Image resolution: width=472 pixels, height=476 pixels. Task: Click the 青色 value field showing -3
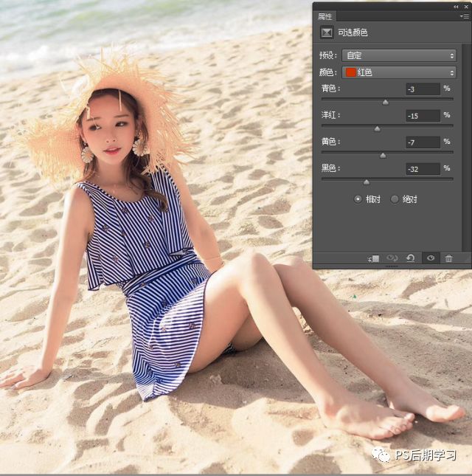pos(423,89)
